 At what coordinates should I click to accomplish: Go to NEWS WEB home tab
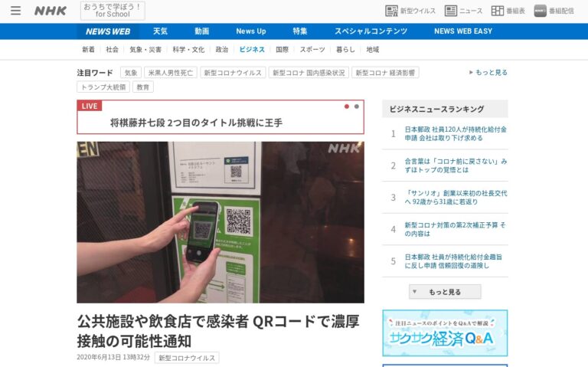pyautogui.click(x=108, y=31)
